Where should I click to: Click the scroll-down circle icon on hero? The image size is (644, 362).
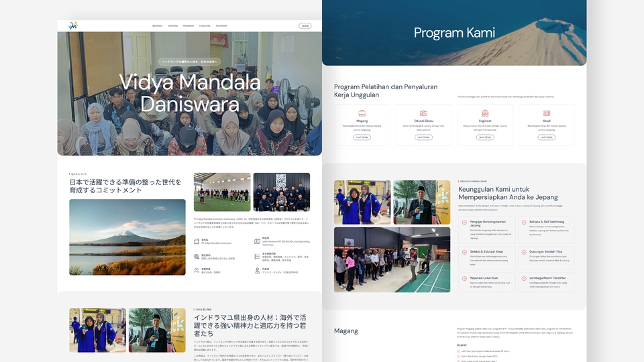pyautogui.click(x=189, y=126)
